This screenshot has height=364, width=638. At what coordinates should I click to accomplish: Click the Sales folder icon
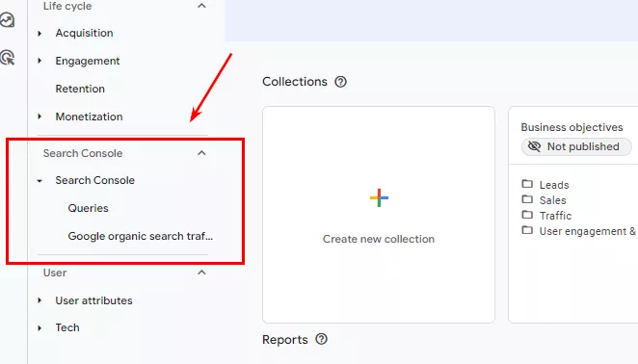pos(527,199)
